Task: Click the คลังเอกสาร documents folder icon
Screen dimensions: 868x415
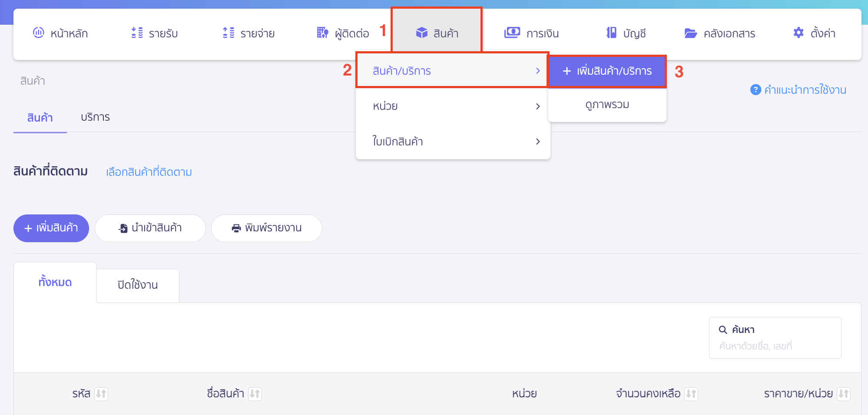Action: pos(691,33)
